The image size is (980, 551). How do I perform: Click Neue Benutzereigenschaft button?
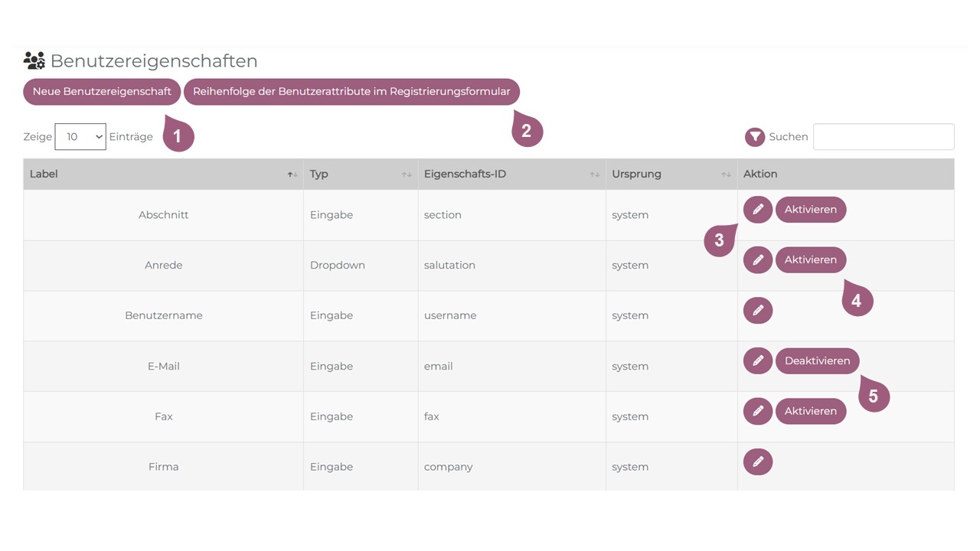pyautogui.click(x=102, y=92)
